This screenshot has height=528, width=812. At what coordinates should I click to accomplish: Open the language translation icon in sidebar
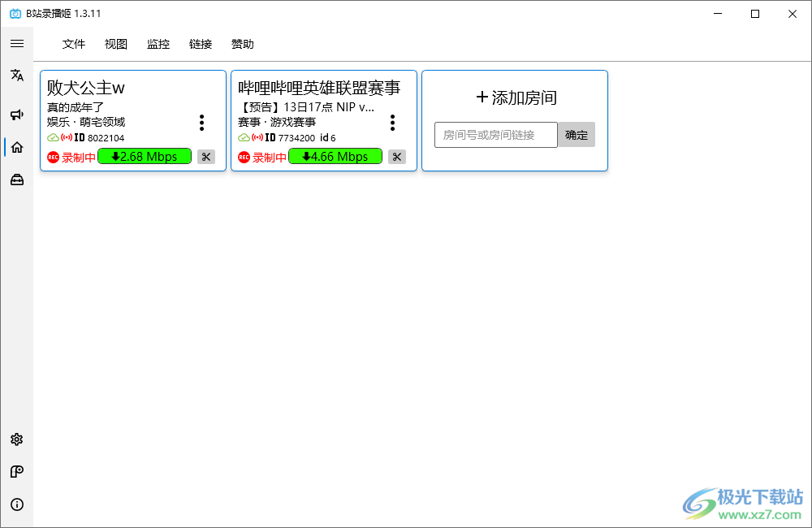(17, 75)
